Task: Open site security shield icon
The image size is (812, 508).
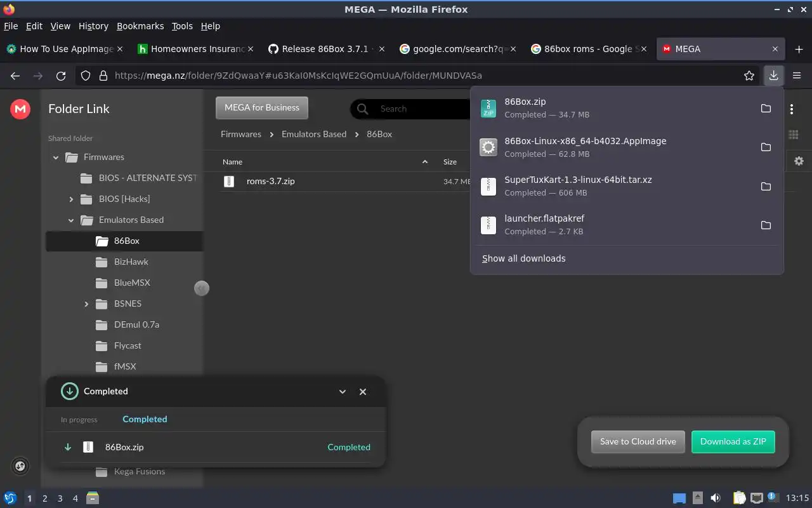Action: [86, 76]
